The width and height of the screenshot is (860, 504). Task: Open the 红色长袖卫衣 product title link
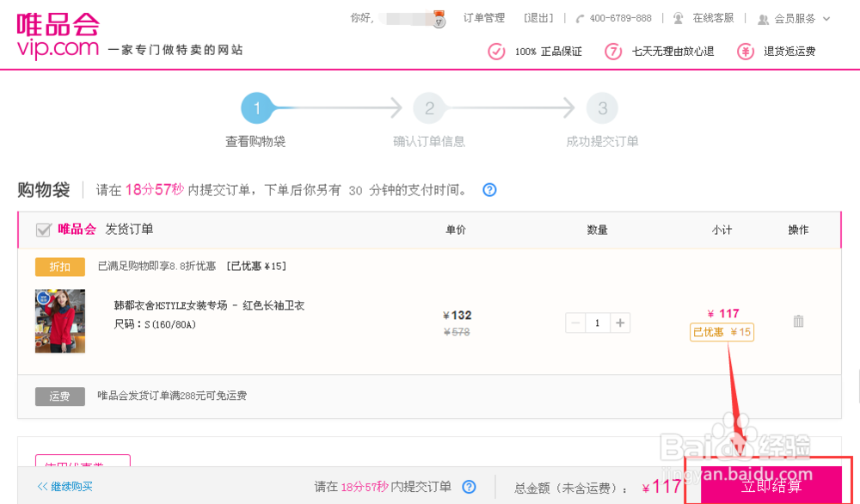pyautogui.click(x=209, y=305)
